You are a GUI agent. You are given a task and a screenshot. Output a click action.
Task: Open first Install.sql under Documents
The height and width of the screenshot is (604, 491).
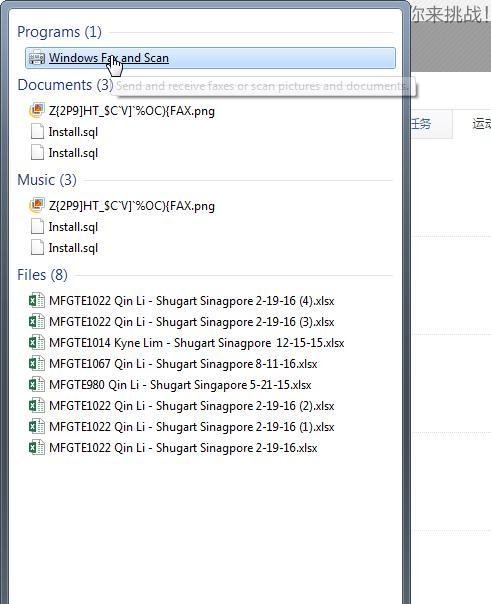[73, 132]
